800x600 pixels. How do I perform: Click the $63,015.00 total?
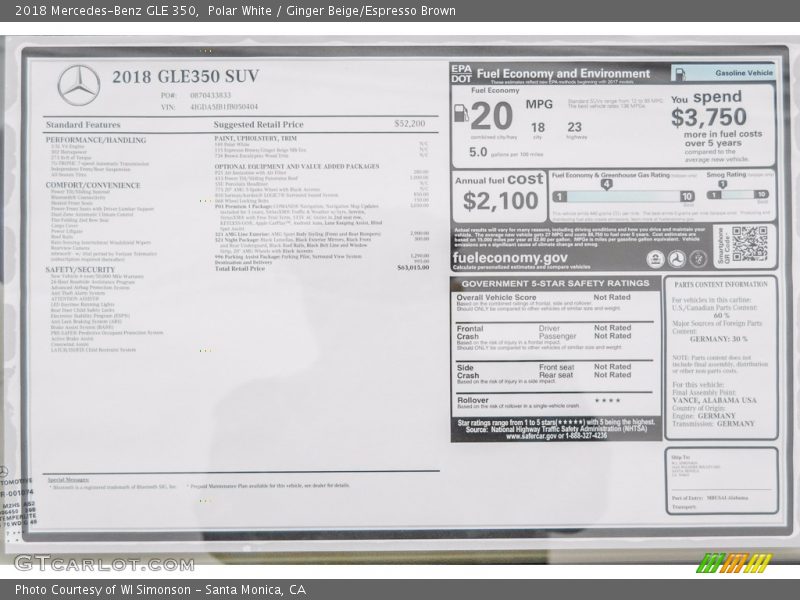413,267
